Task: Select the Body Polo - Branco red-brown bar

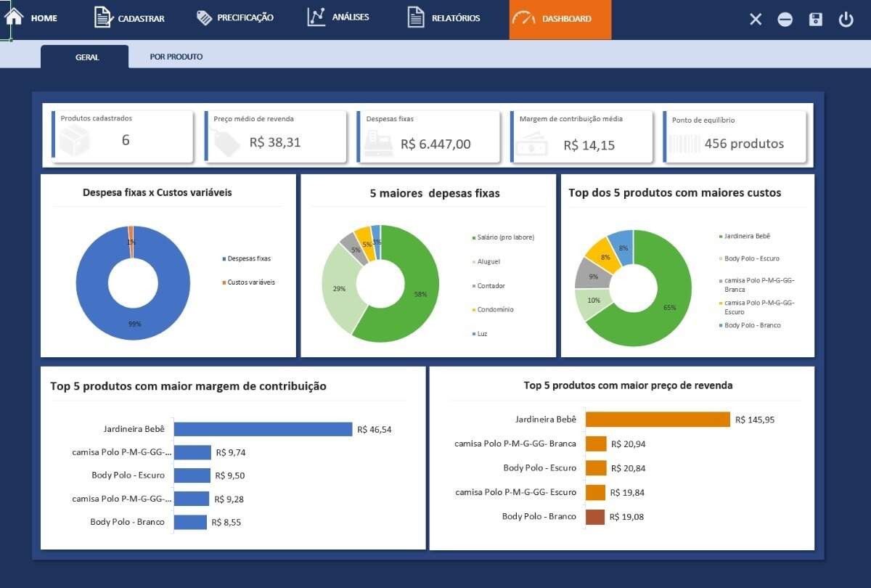Action: coord(595,517)
